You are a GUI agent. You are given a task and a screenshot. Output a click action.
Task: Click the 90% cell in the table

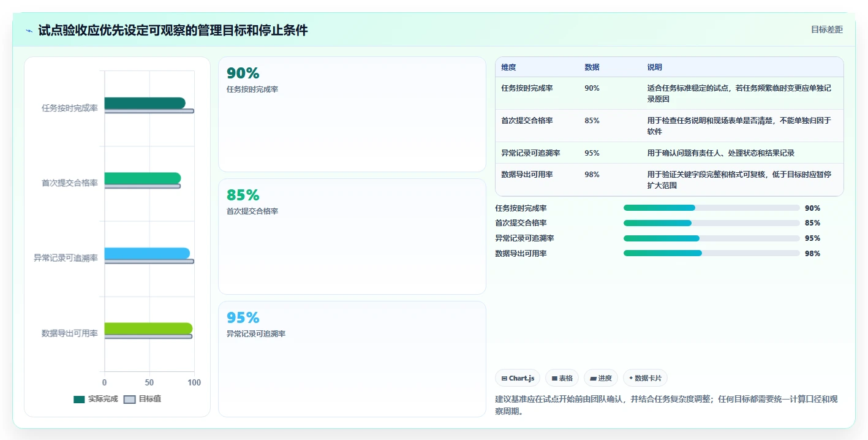pos(592,88)
